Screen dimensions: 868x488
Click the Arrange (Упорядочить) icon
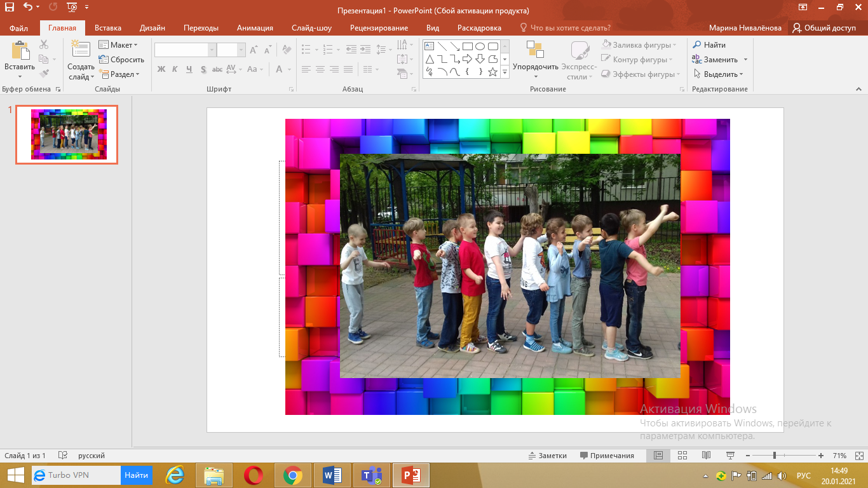[535, 50]
